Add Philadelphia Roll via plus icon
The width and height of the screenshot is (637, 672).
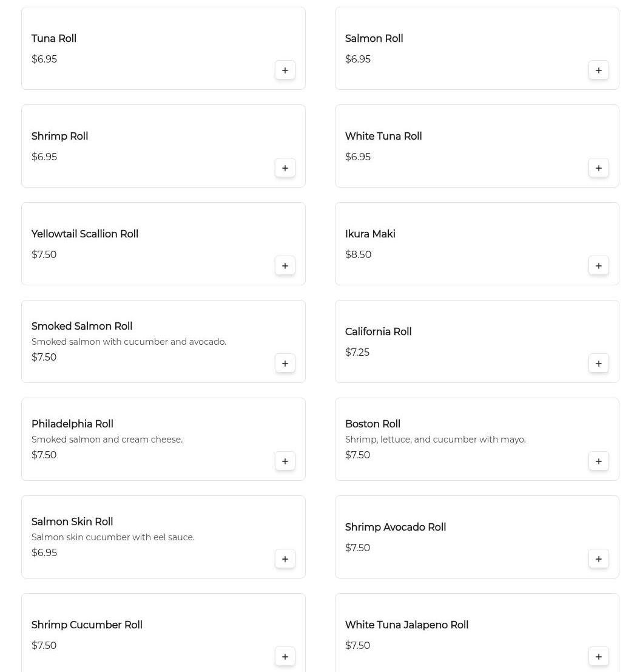coord(285,461)
